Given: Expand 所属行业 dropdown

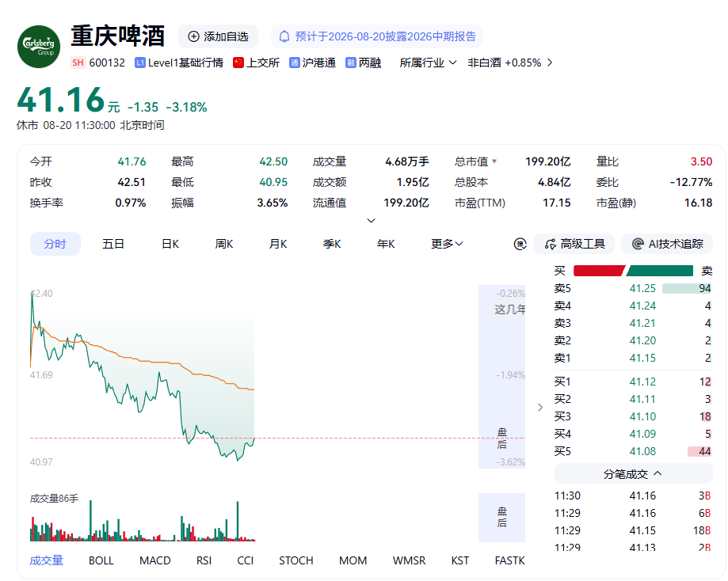Looking at the screenshot, I should (x=428, y=63).
